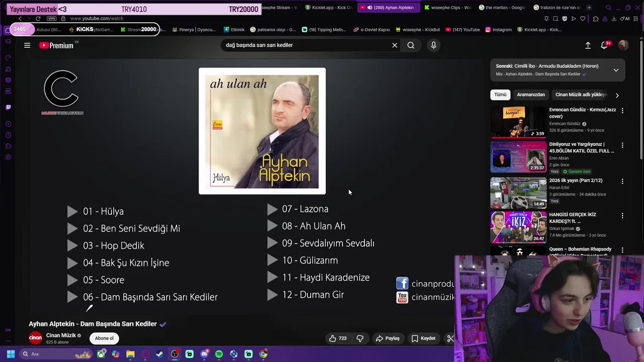Viewport: 644px width, 362px height.
Task: Open HANGİSİ GERÇEK İKİZ video title
Action: 574,218
